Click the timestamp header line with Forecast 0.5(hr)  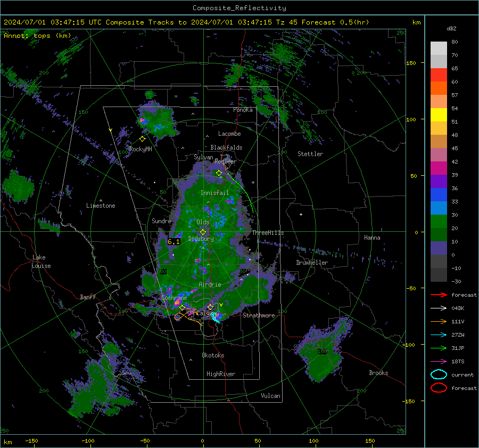[x=186, y=22]
